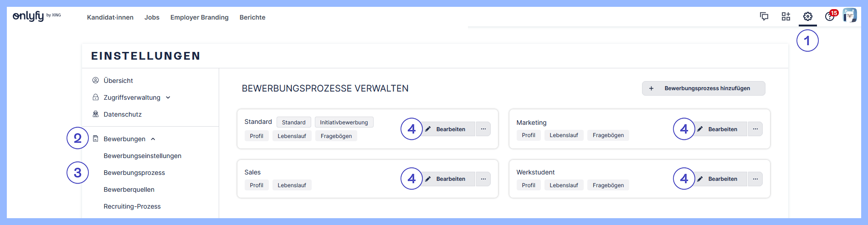Open Employer Branding in navigation
The width and height of the screenshot is (868, 225).
tap(200, 17)
